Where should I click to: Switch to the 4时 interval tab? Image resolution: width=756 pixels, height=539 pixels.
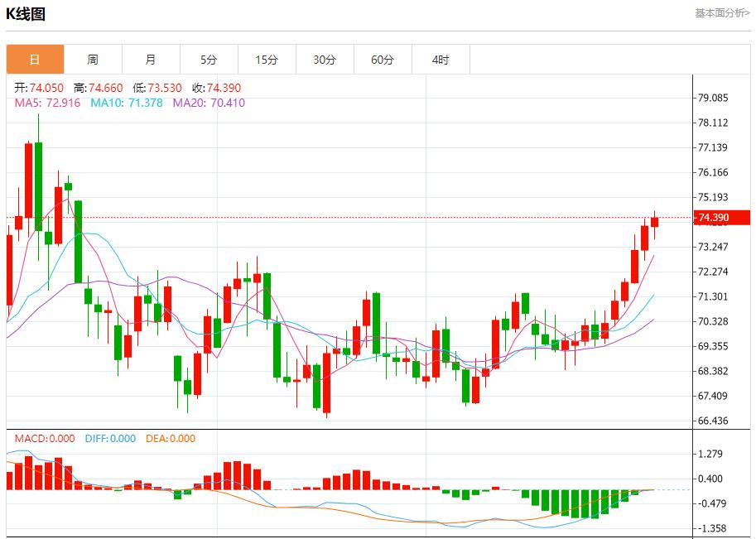(x=441, y=60)
